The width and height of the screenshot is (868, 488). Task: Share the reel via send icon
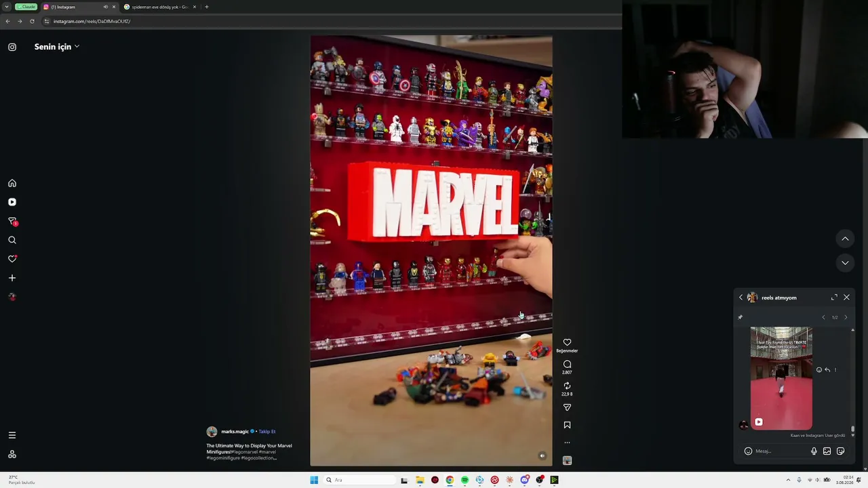click(x=567, y=407)
